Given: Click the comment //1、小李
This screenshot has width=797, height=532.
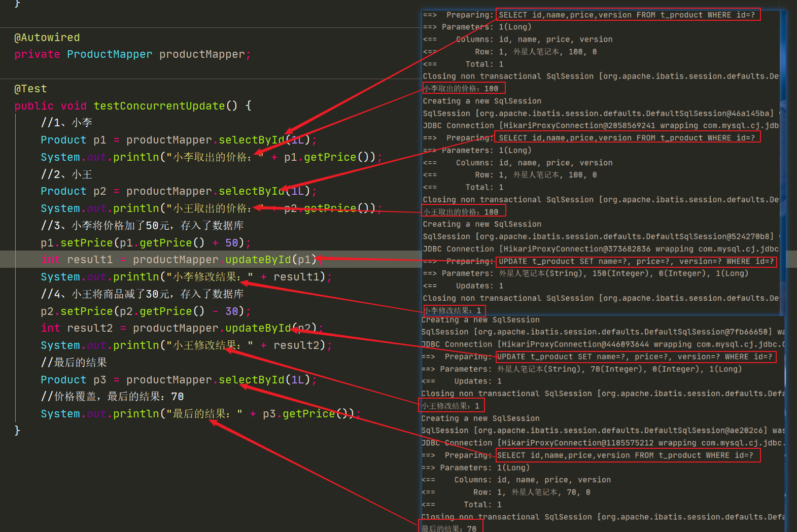Looking at the screenshot, I should (66, 123).
